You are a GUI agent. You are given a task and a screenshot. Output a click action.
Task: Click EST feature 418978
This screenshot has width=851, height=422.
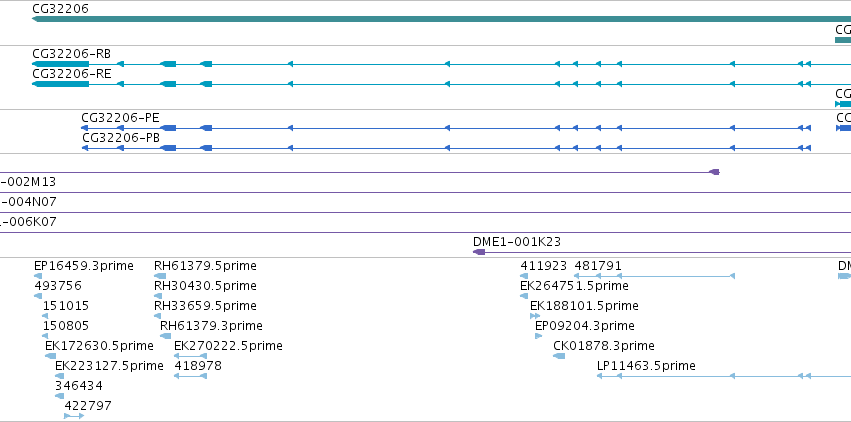[198, 366]
